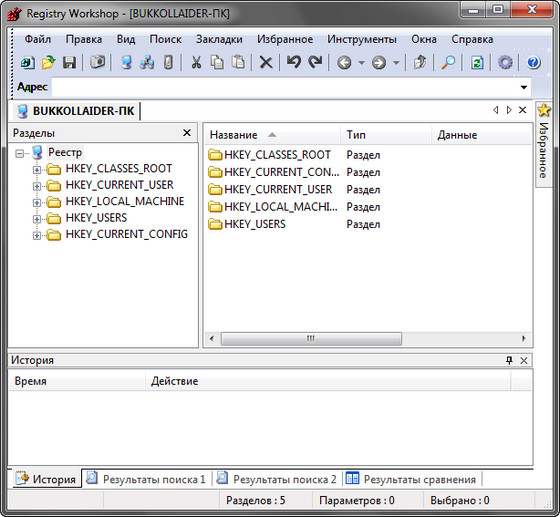Open the Справка menu

click(472, 39)
